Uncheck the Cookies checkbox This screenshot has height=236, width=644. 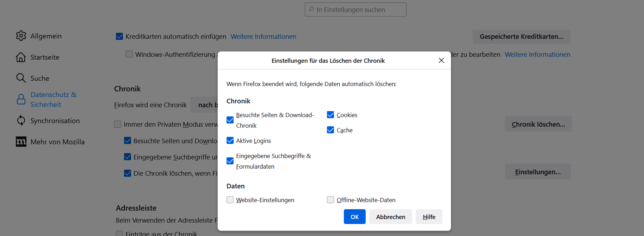pyautogui.click(x=330, y=115)
